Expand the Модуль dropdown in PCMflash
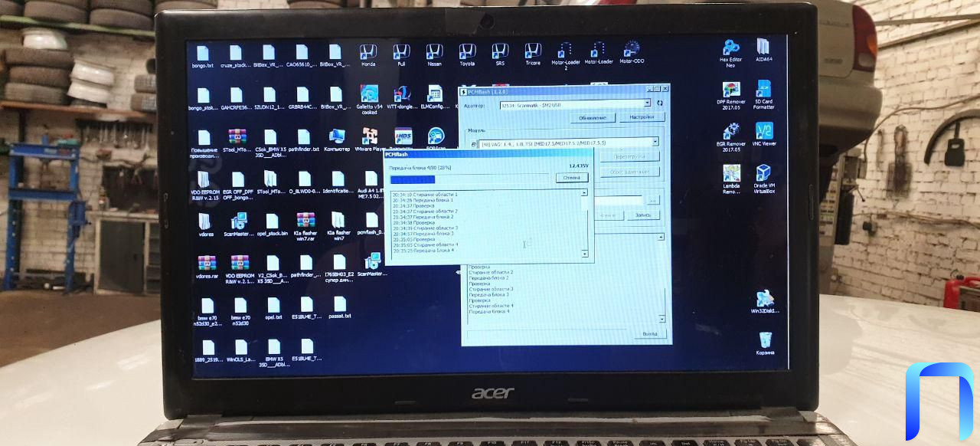 [655, 143]
